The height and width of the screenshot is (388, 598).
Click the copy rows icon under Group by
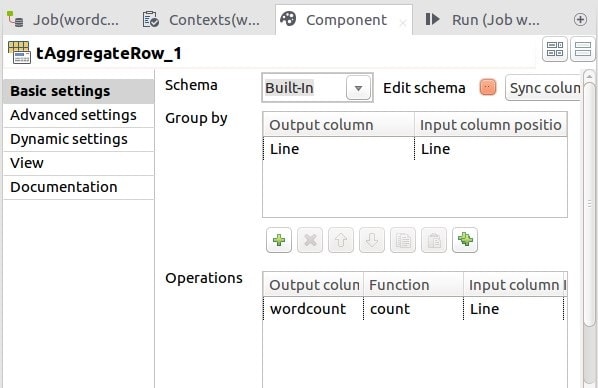(x=403, y=240)
